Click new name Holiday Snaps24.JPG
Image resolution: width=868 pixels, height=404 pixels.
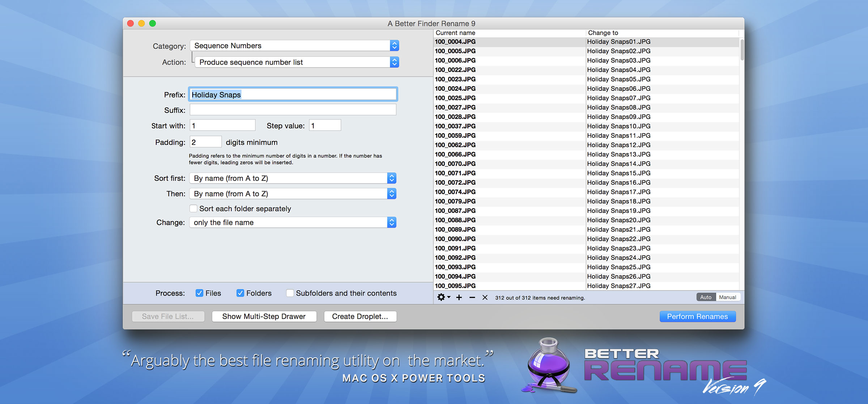pos(619,258)
